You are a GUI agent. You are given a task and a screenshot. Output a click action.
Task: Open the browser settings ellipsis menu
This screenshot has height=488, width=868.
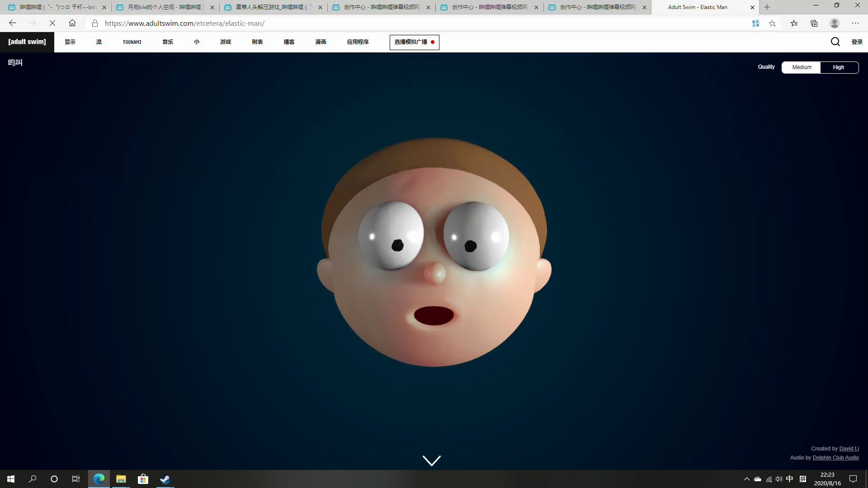[x=855, y=23]
